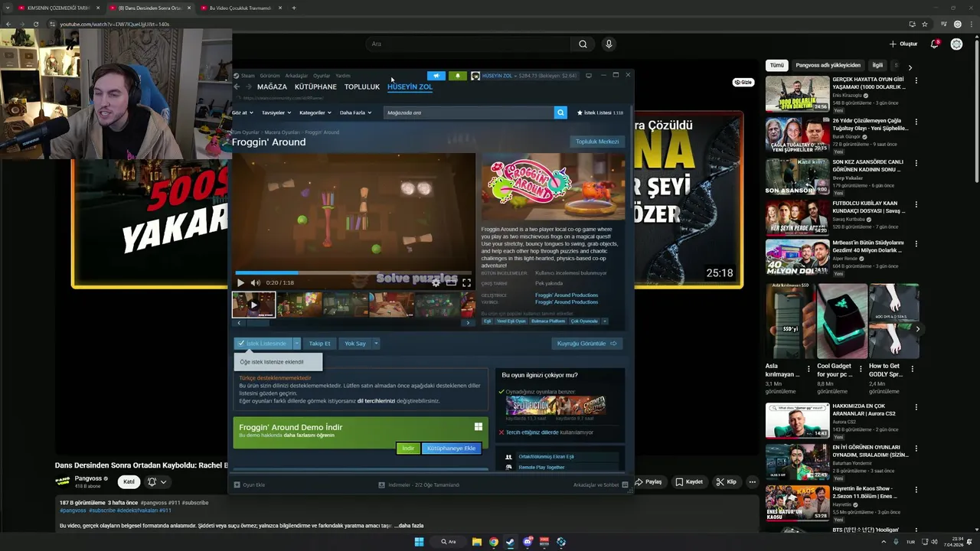Screen dimensions: 980x551
Task: Open the TOPLULUK tab in Steam
Action: 362,87
